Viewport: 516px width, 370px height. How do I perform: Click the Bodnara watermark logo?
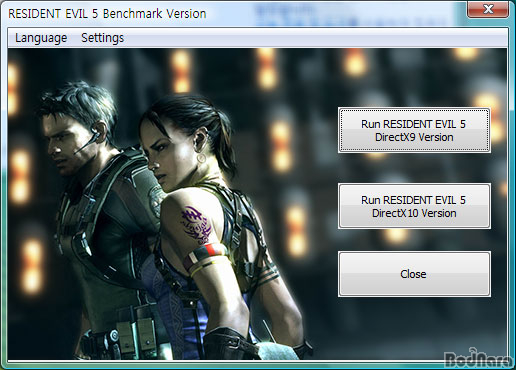point(479,358)
